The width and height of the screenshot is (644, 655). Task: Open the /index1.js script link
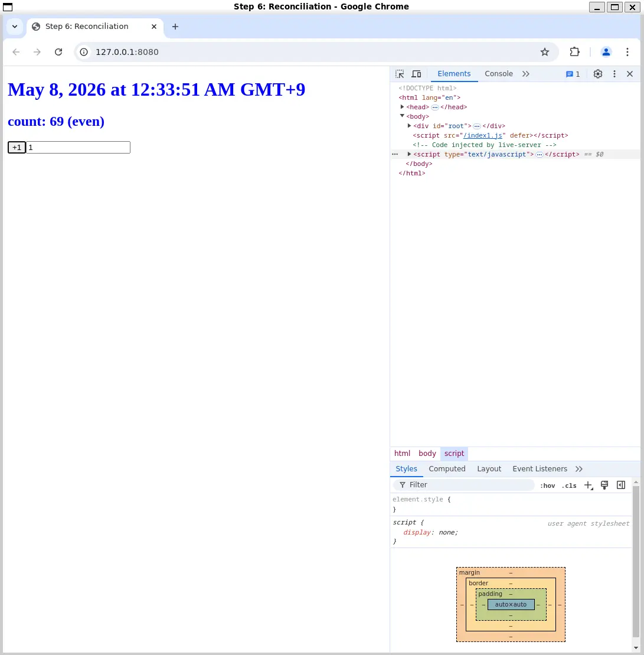point(482,135)
